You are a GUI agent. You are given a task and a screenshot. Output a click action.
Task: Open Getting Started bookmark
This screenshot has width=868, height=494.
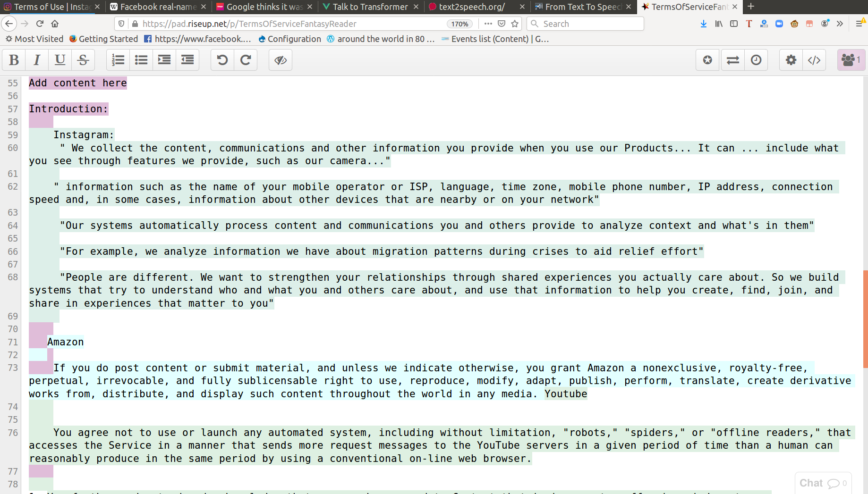coord(103,39)
